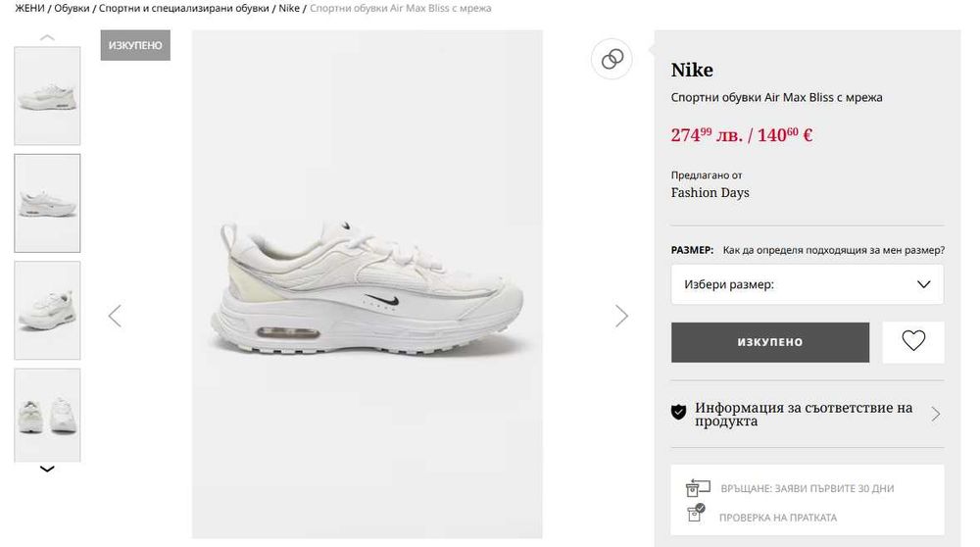This screenshot has width=980, height=547.
Task: Click the parcel check icon
Action: point(696,514)
